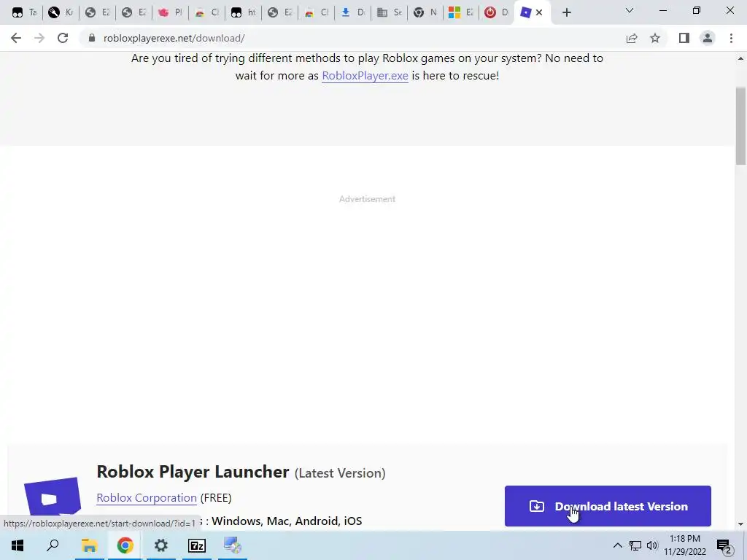Open Windows taskbar search

point(53,545)
